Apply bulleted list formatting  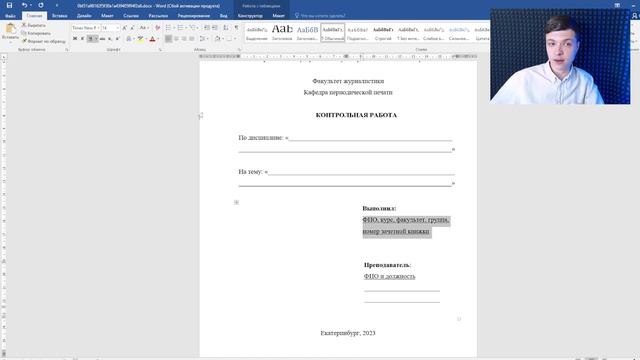(x=168, y=28)
